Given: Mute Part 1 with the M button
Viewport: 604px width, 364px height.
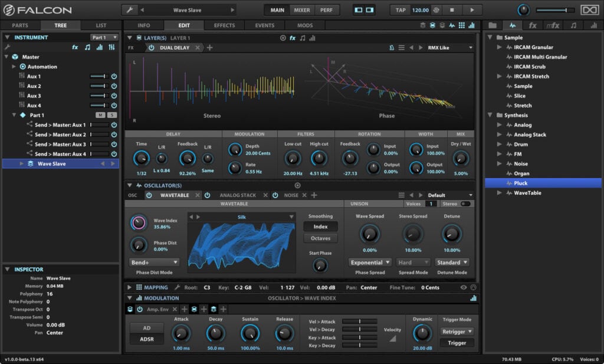Looking at the screenshot, I should (100, 115).
